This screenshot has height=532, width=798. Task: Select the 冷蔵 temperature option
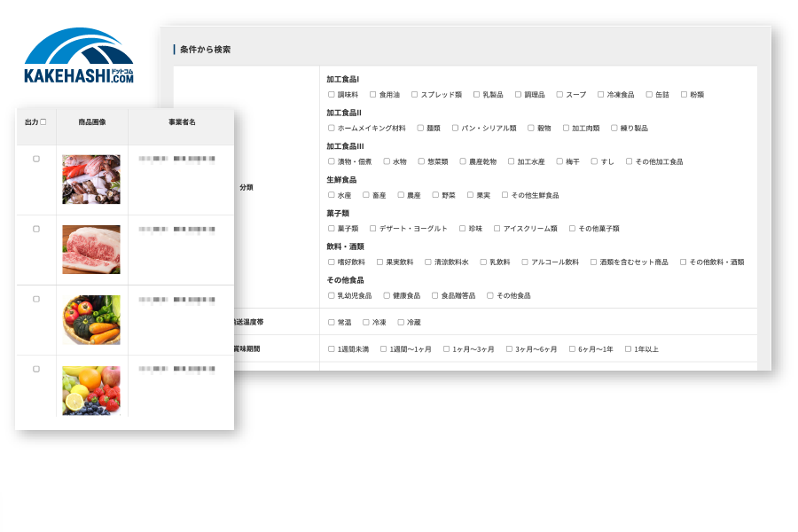click(400, 324)
